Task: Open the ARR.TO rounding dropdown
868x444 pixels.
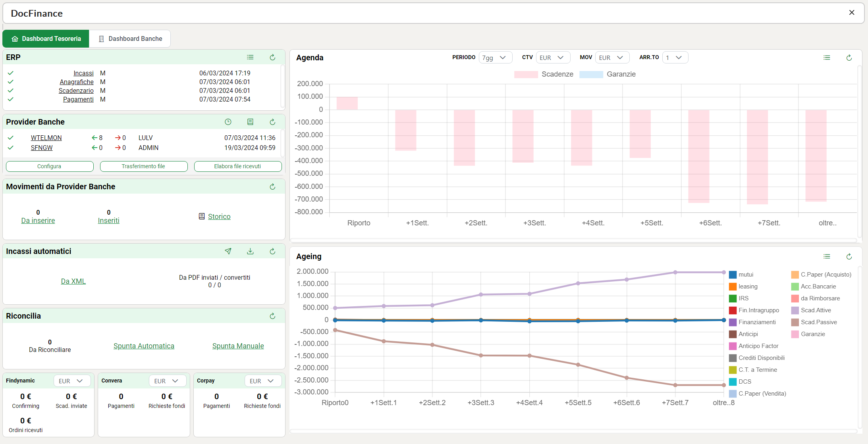Action: pyautogui.click(x=675, y=58)
